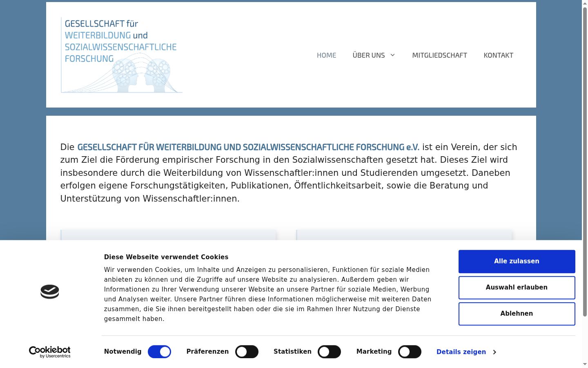Click the chevron beside Details zeigen
Screen dimensions: 588x368
pos(494,352)
